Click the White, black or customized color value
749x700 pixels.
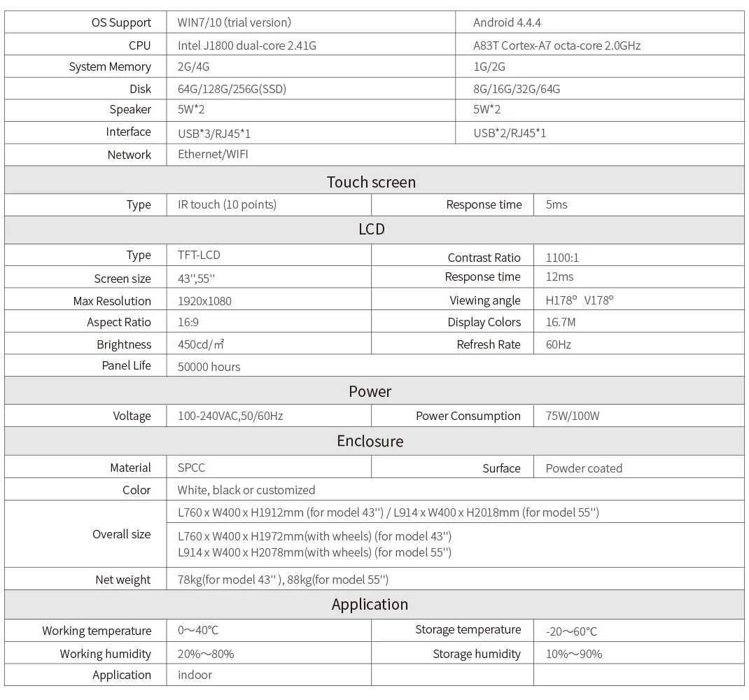pos(246,490)
